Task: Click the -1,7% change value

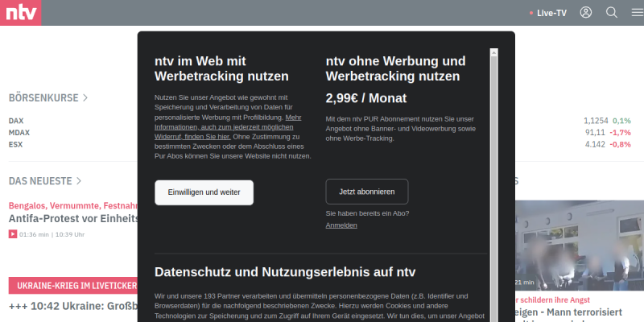Action: coord(620,133)
